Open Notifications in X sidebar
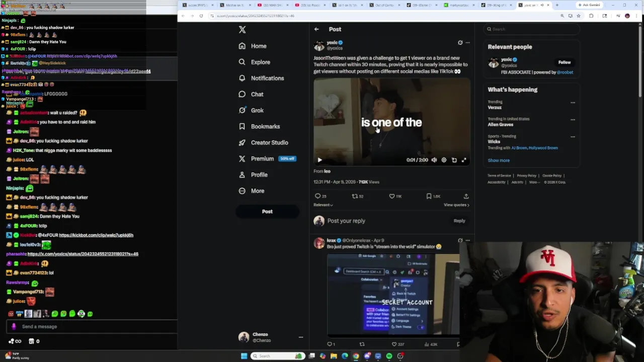The image size is (644, 362). tap(261, 78)
